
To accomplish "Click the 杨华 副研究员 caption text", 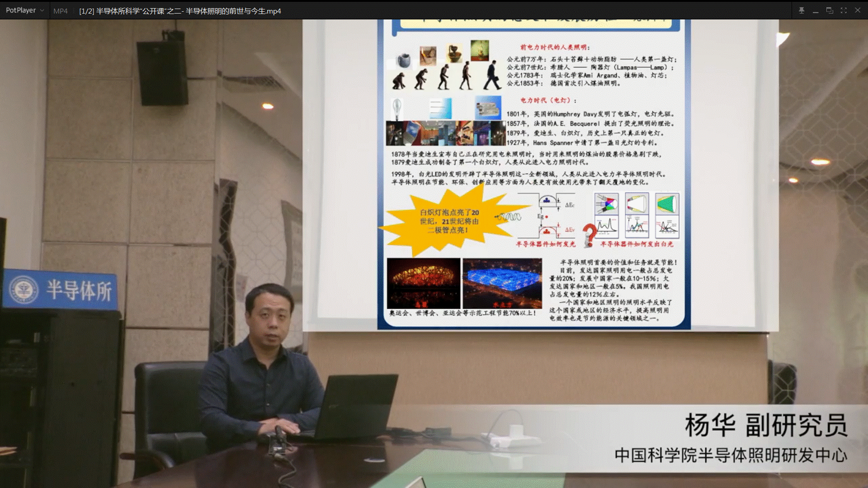I will 766,425.
